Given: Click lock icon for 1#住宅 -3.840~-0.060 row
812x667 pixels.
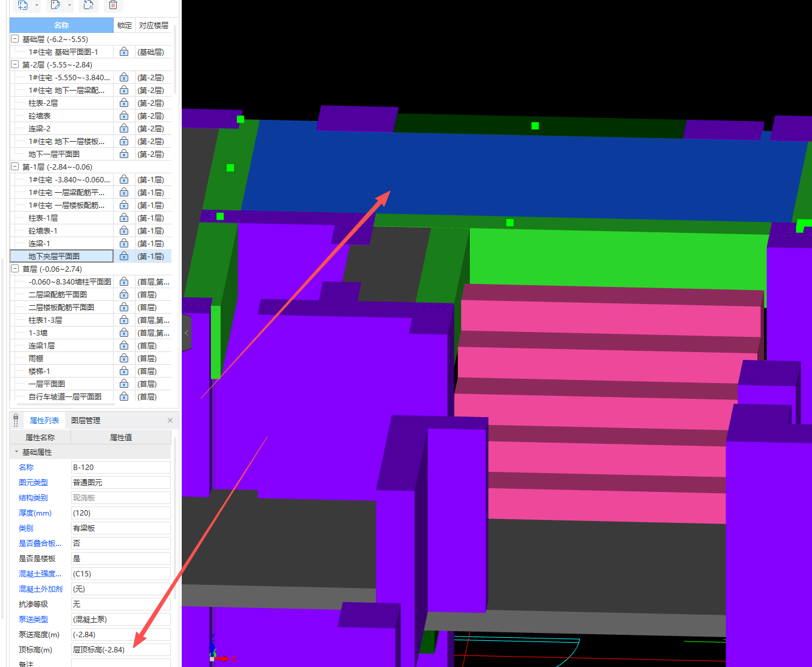Looking at the screenshot, I should [124, 180].
